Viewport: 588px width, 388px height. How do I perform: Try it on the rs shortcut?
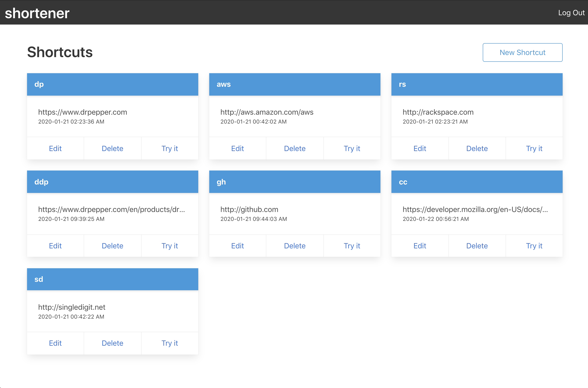[534, 149]
